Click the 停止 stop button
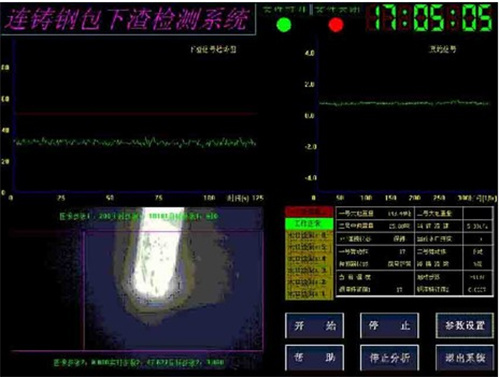 (x=389, y=325)
